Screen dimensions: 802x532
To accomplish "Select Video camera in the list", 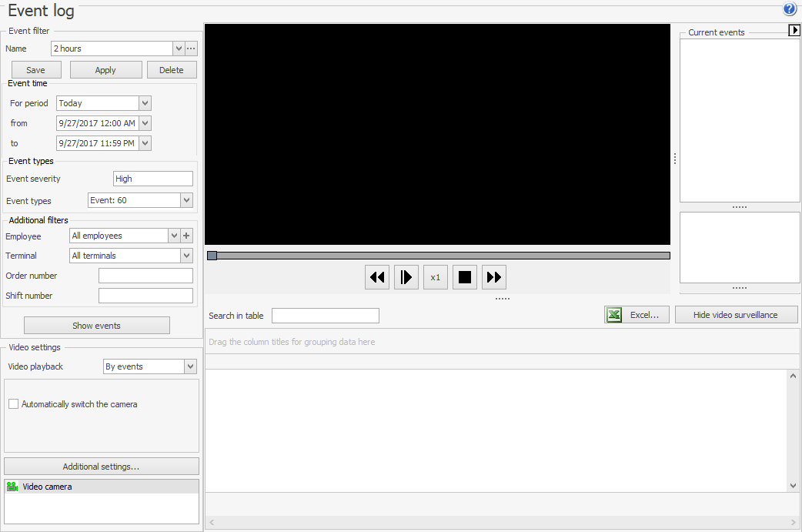I will (47, 487).
